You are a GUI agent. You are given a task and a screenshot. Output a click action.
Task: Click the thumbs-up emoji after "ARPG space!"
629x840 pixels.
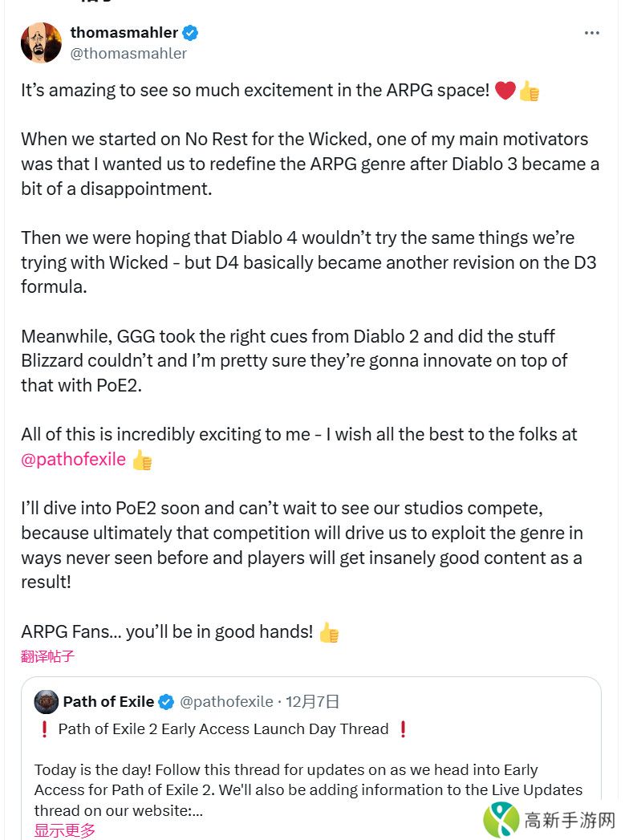pyautogui.click(x=529, y=91)
